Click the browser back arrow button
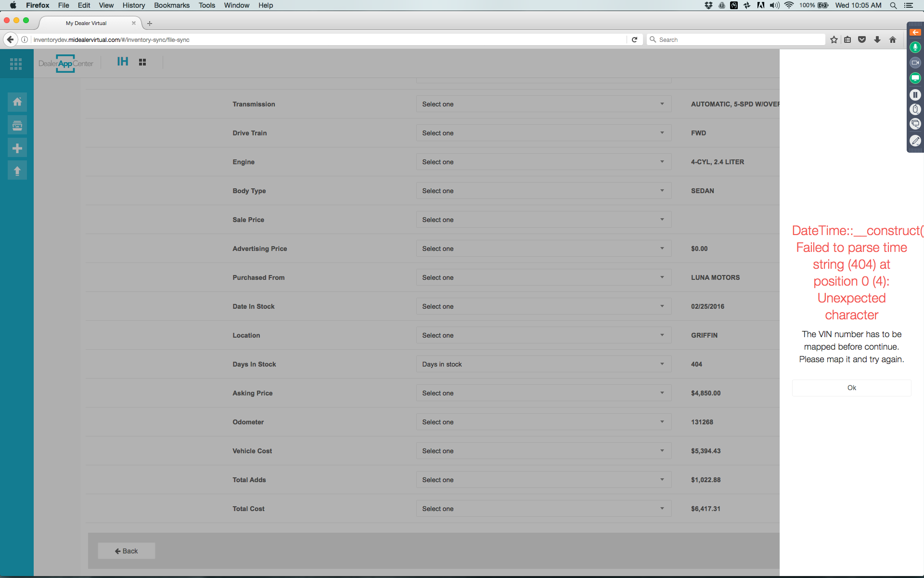Screen dimensions: 924x578 10,39
